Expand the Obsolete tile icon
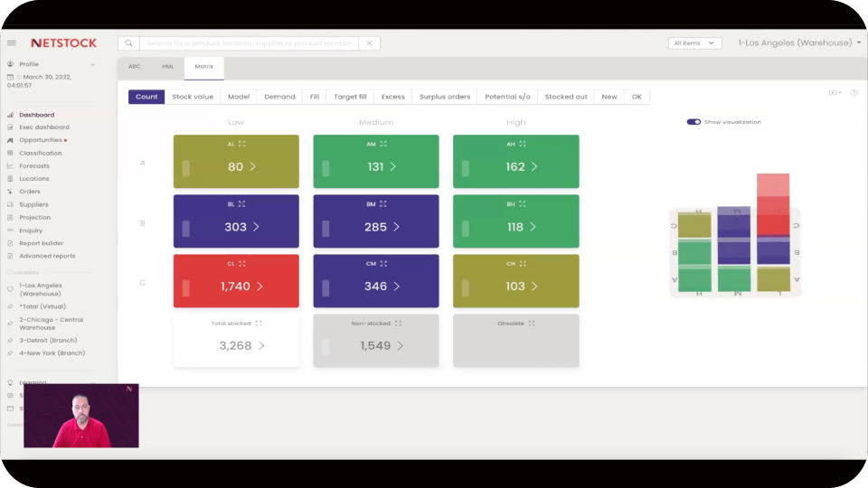This screenshot has height=488, width=868. pyautogui.click(x=532, y=324)
